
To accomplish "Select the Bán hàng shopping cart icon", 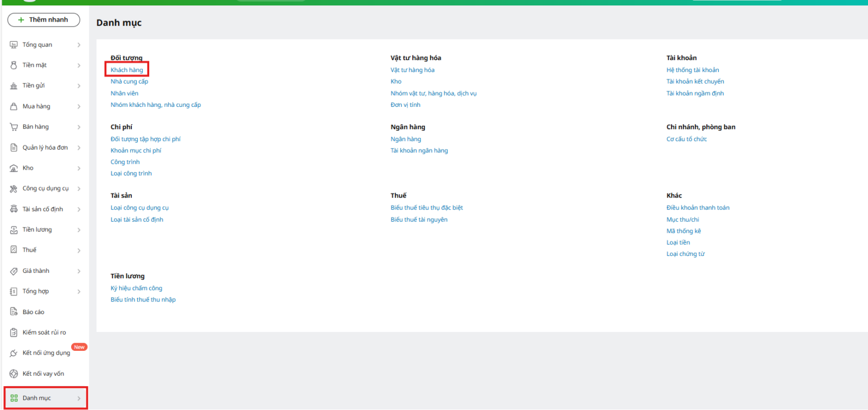I will click(14, 127).
